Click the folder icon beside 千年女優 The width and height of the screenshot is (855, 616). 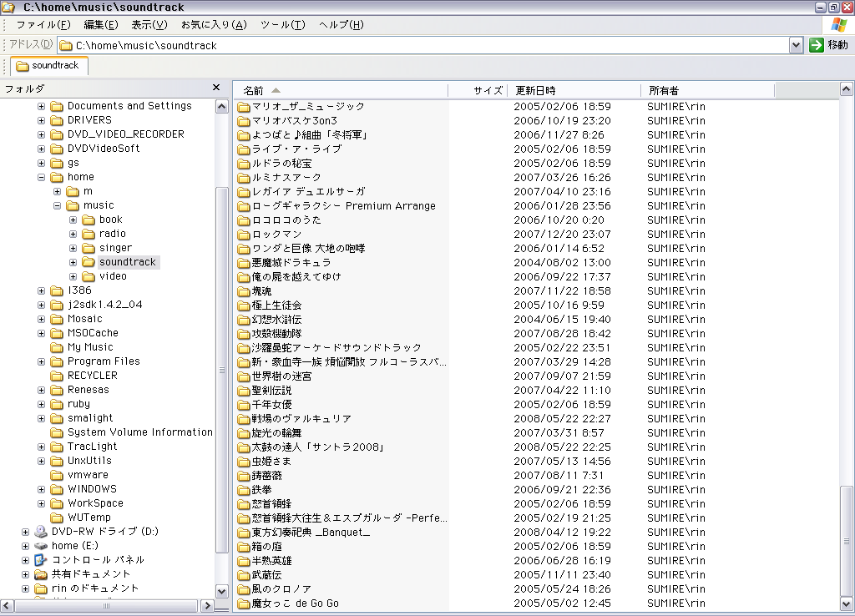click(x=244, y=405)
